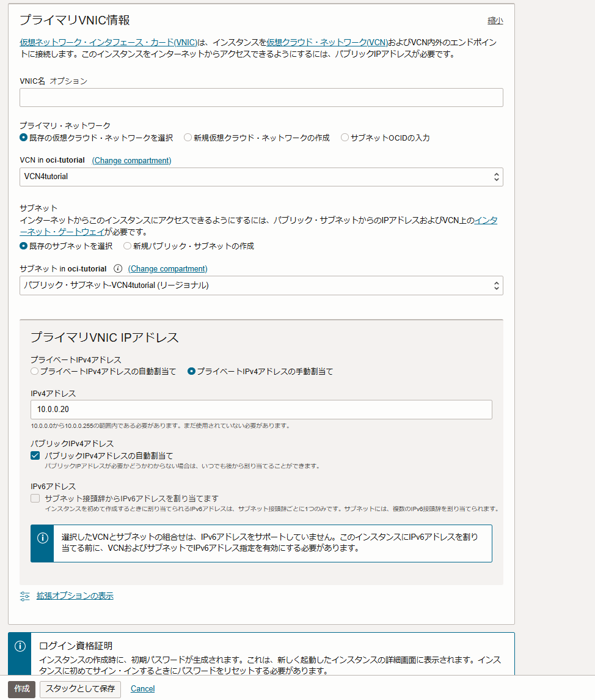Screen dimensions: 595x700
Task: Click the 作成 button
Action: click(x=20, y=688)
